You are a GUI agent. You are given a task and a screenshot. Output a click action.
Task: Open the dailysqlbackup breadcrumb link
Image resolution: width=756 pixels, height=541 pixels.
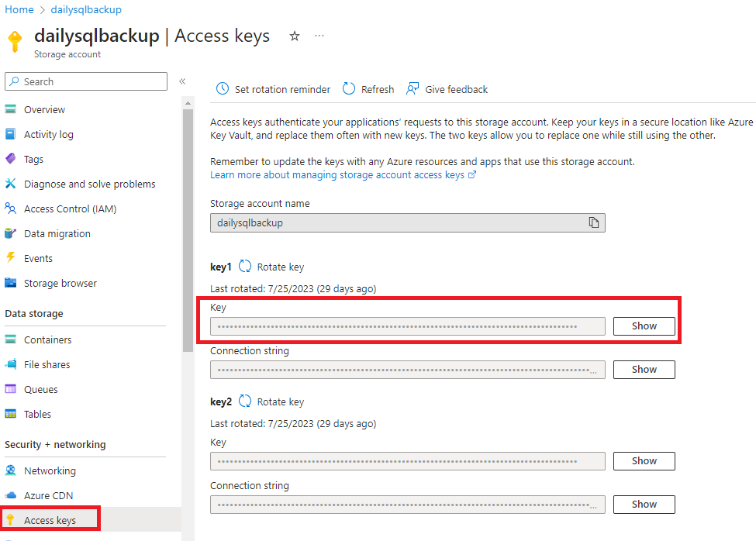coord(86,9)
